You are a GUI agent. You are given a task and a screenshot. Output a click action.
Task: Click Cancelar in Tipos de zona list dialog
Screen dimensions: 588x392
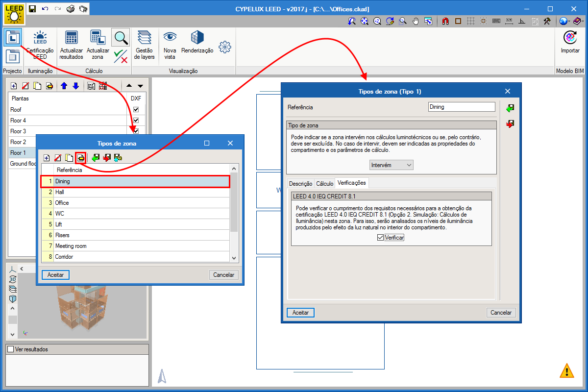point(223,275)
